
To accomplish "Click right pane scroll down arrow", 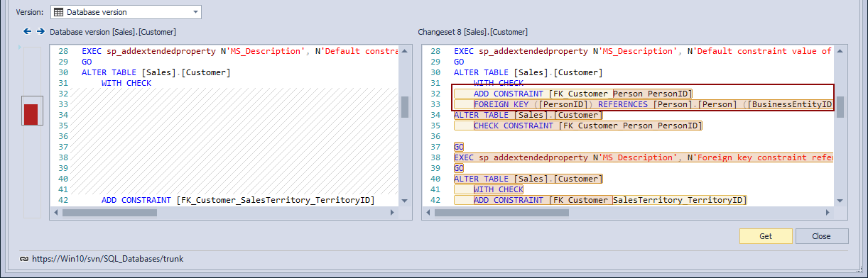I will [840, 201].
